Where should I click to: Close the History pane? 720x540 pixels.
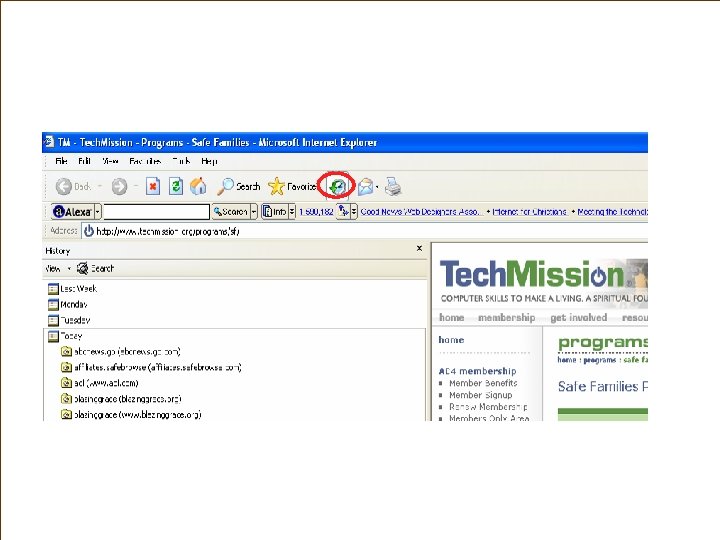pos(419,248)
